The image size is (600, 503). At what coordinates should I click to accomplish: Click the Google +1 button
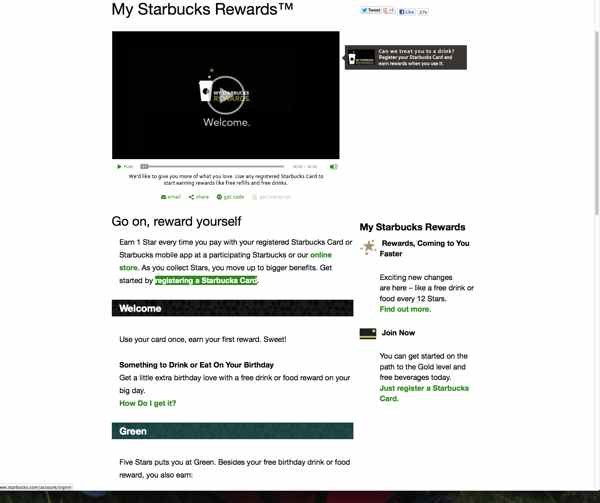(x=388, y=11)
